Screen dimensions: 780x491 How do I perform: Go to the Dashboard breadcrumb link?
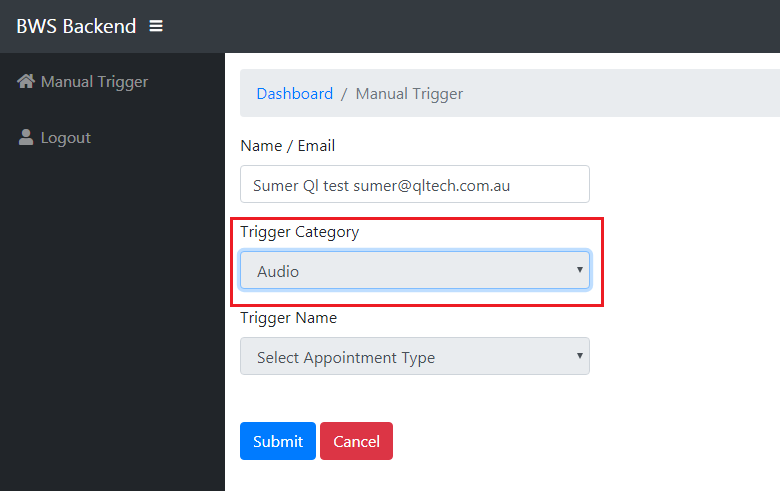[294, 94]
